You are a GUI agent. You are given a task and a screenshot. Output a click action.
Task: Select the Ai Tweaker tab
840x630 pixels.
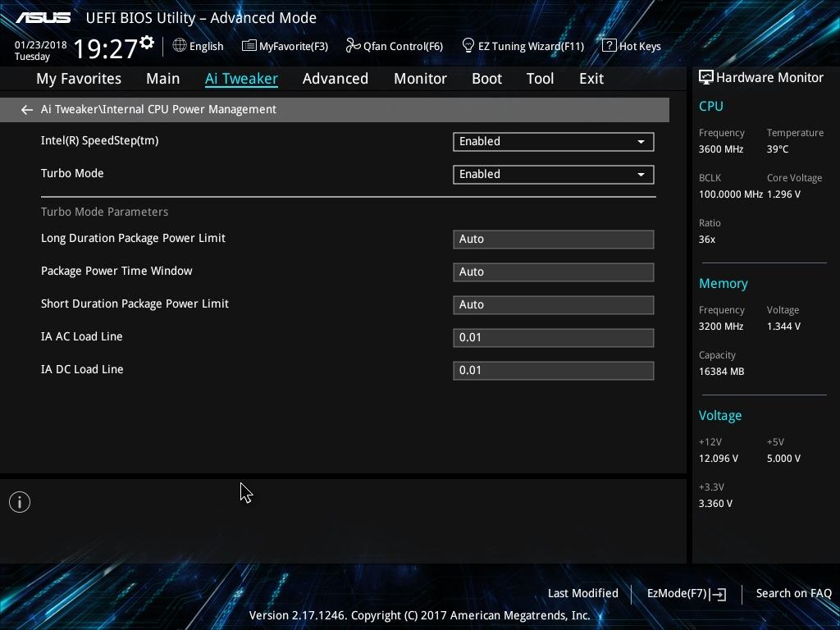click(242, 79)
